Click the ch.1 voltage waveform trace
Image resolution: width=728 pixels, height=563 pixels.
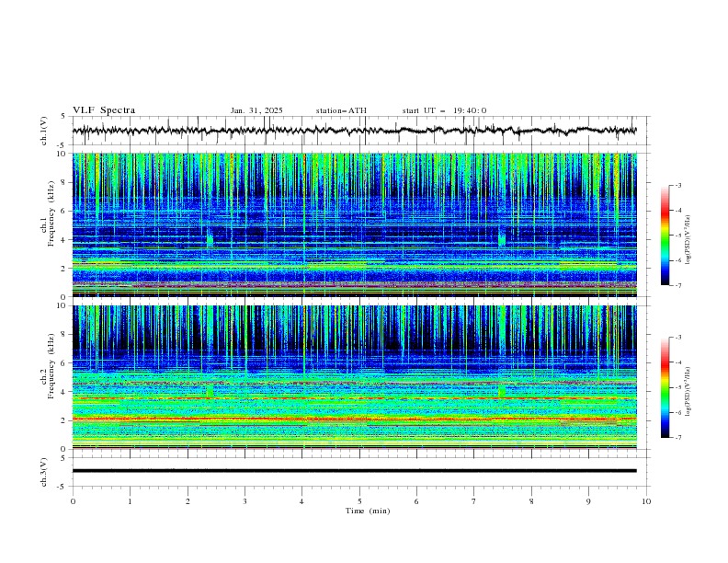click(x=354, y=131)
